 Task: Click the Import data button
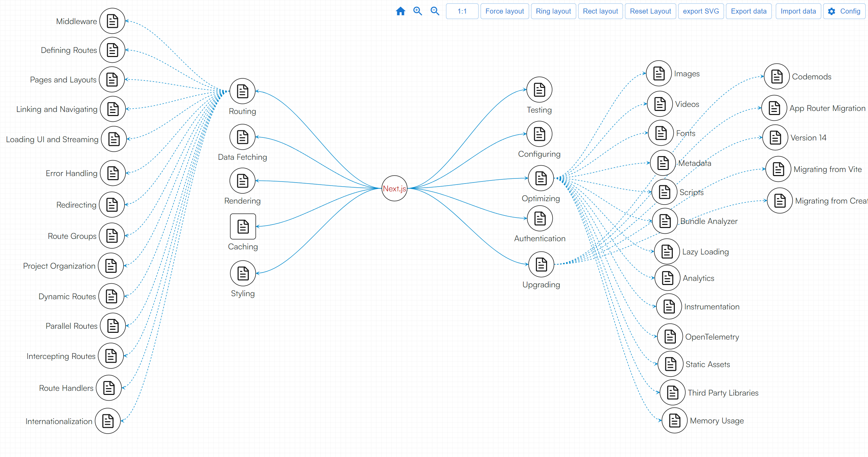tap(798, 11)
